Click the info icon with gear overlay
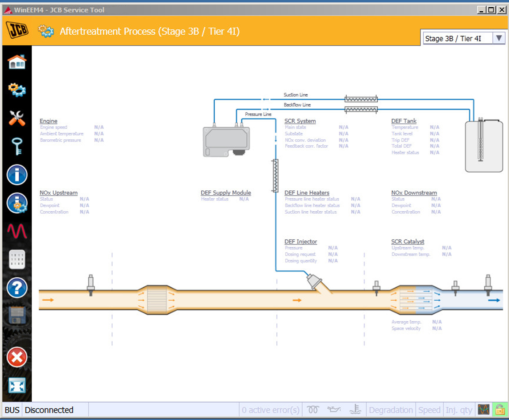 17,203
